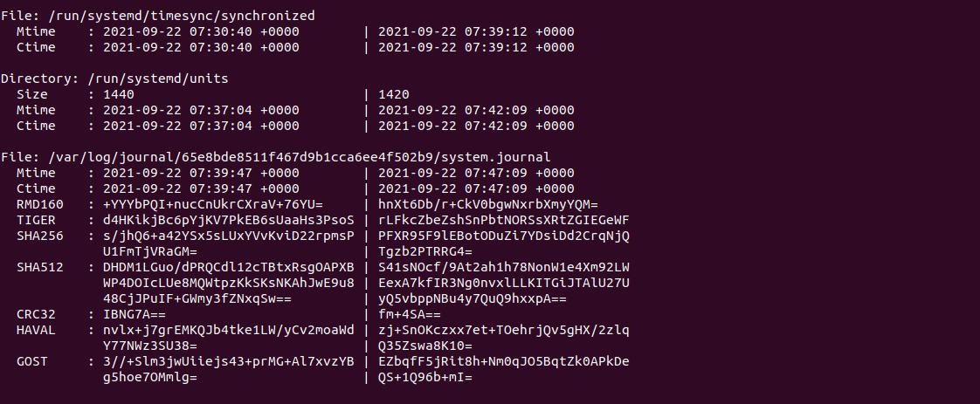Click the new CRC32 value fm+4SA==

(x=410, y=314)
